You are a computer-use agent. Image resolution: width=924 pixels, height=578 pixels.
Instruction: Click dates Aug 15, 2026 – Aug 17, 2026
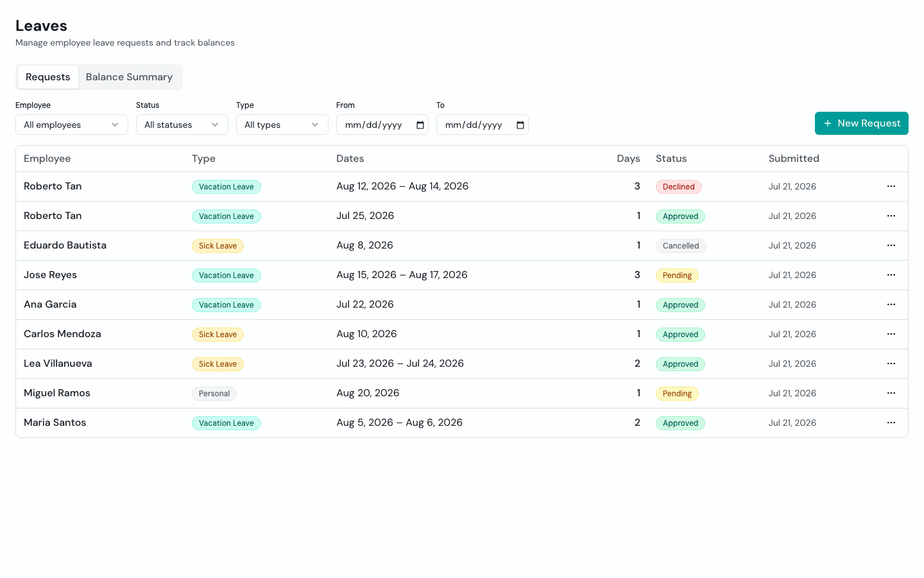(x=402, y=275)
